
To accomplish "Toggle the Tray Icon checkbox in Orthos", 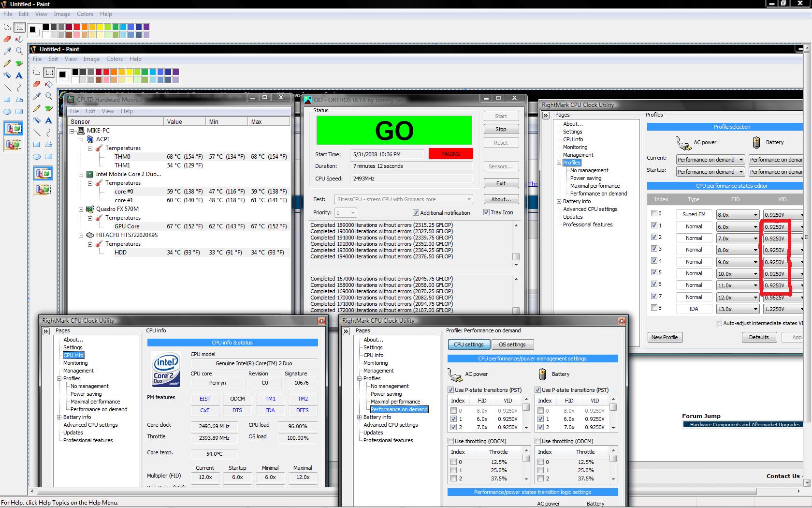I will click(486, 212).
